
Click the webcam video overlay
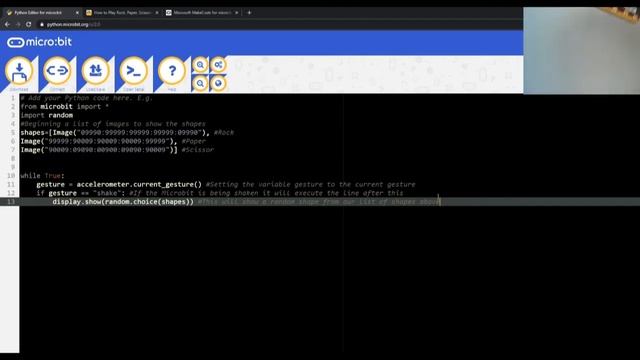(x=582, y=51)
